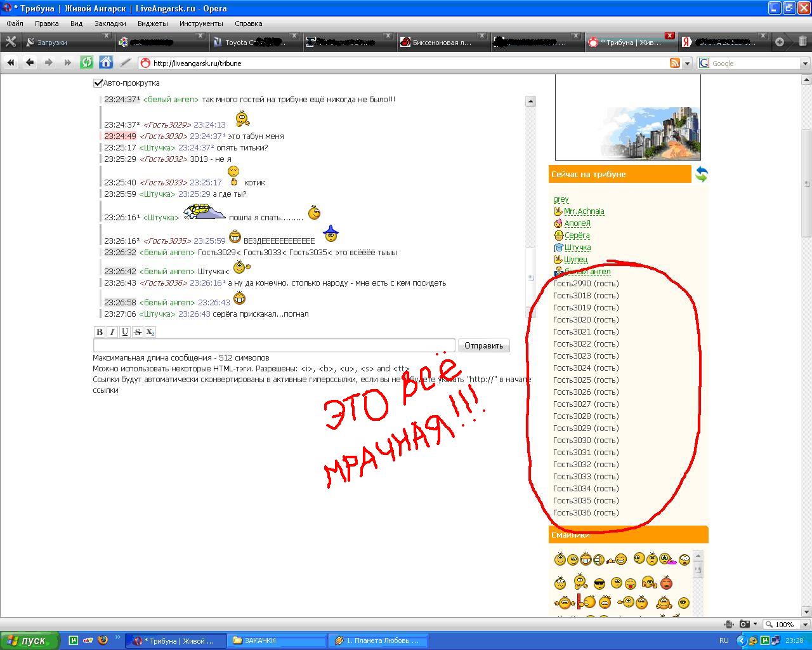Click the chat message input field
This screenshot has width=812, height=650.
tap(274, 346)
